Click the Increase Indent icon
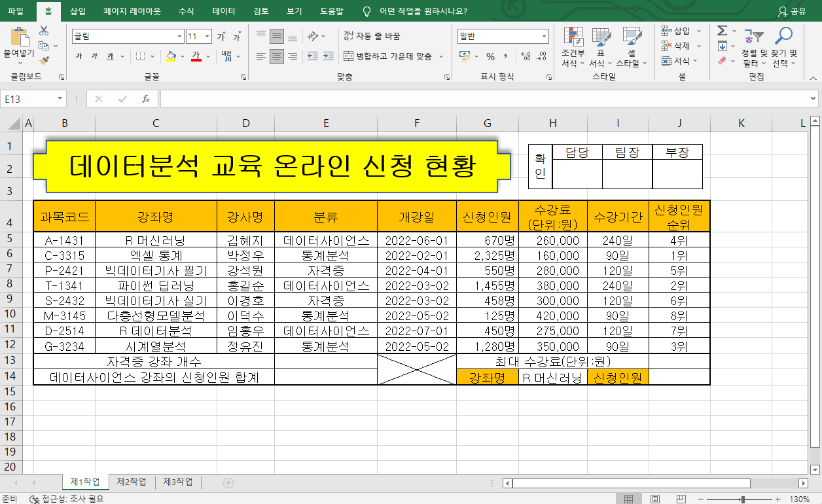This screenshot has width=822, height=504. pyautogui.click(x=328, y=56)
